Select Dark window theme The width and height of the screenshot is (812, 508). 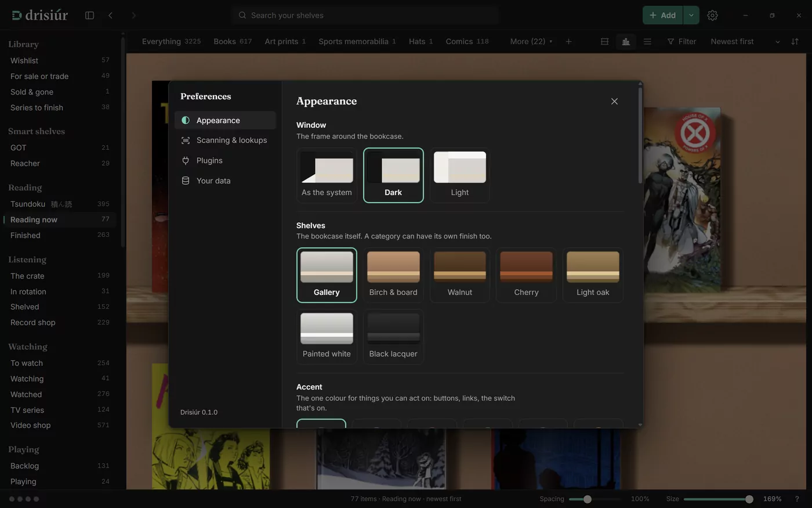click(393, 175)
